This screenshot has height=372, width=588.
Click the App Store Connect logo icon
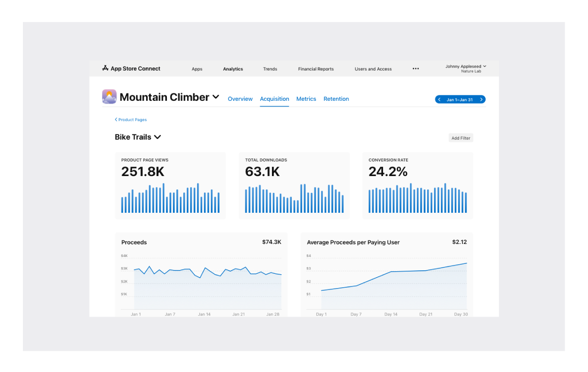[x=105, y=68]
